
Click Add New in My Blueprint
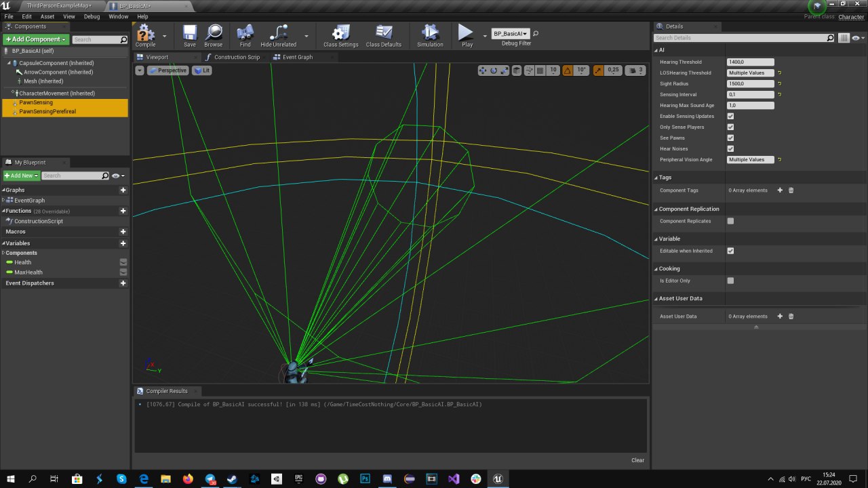21,176
